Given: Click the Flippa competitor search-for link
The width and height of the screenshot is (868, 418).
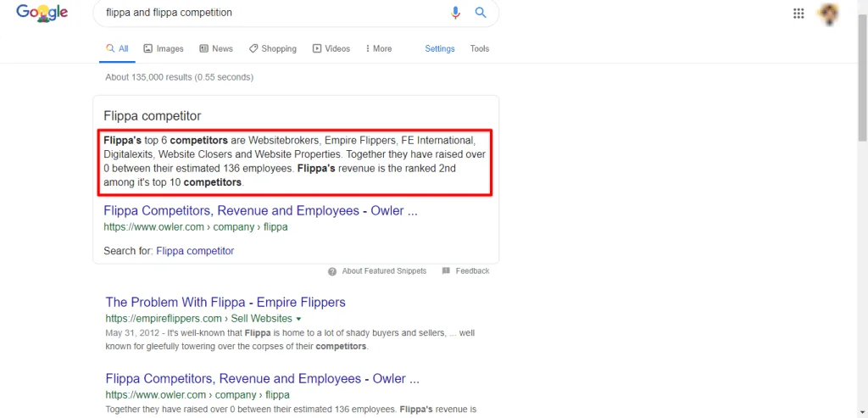Looking at the screenshot, I should [195, 251].
